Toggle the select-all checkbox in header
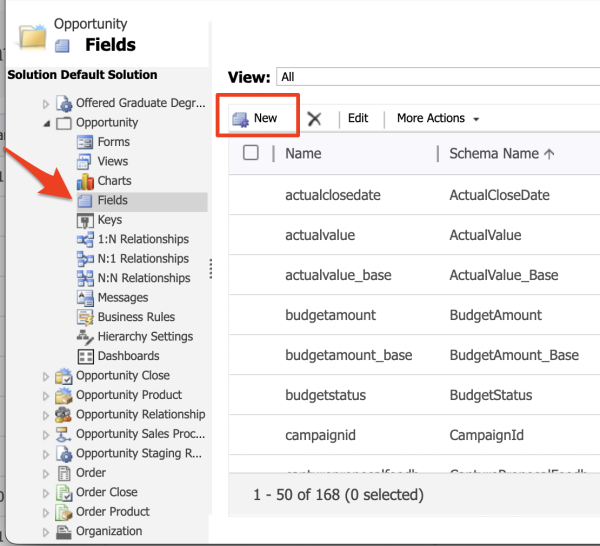Viewport: 600px width, 546px height. click(251, 153)
